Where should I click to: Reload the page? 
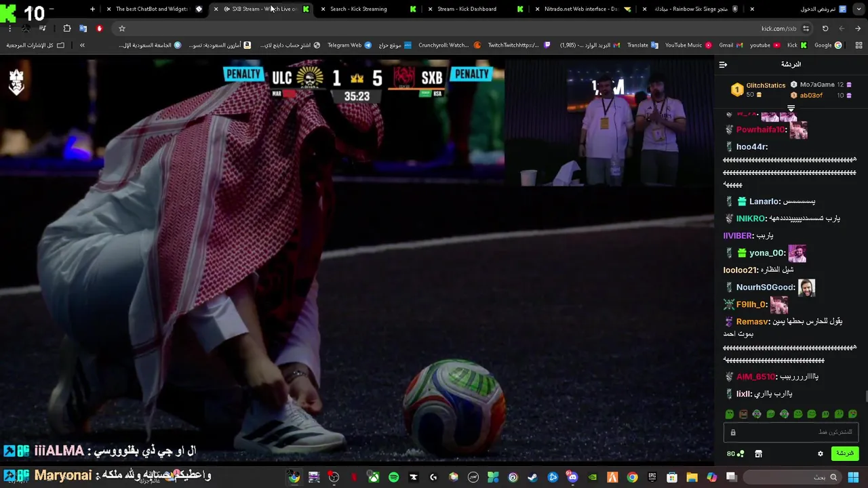825,28
